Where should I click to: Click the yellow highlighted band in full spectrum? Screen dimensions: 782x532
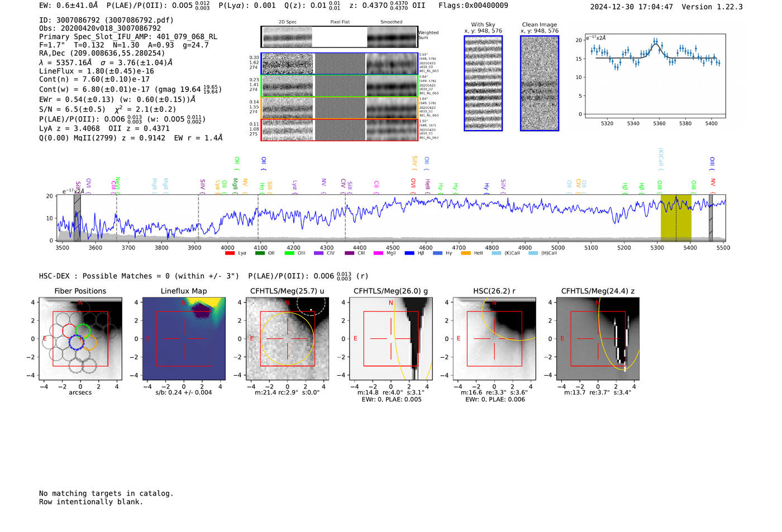coord(676,218)
